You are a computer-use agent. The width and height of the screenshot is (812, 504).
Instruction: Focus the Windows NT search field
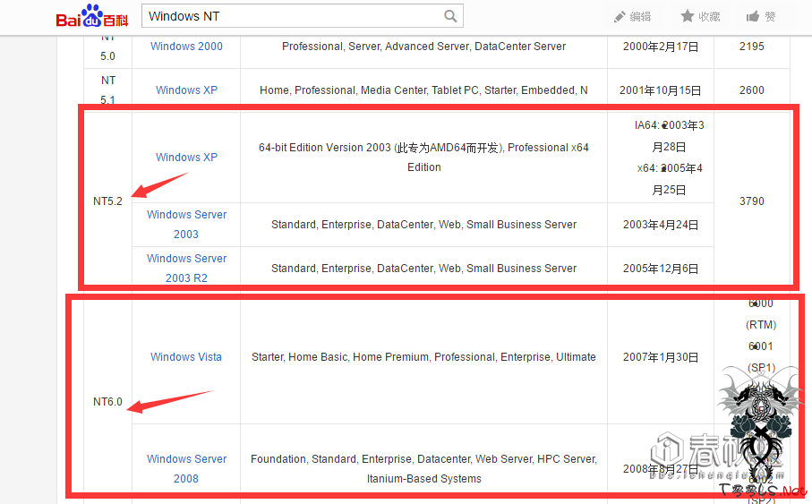303,16
